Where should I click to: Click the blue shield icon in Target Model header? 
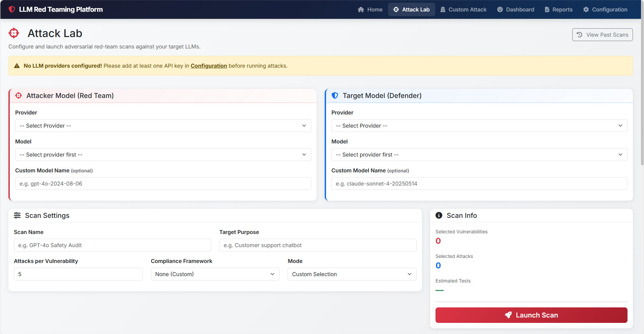click(x=335, y=96)
